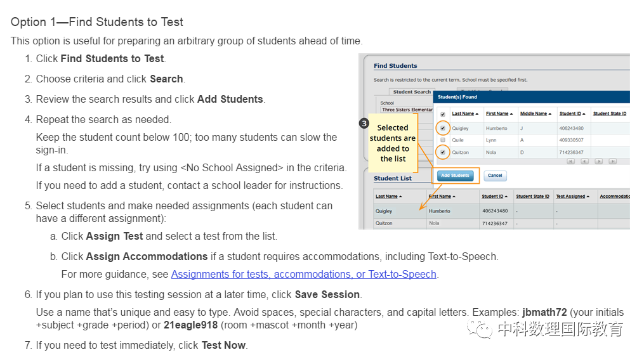Select Humberto in the Student List table

[440, 211]
